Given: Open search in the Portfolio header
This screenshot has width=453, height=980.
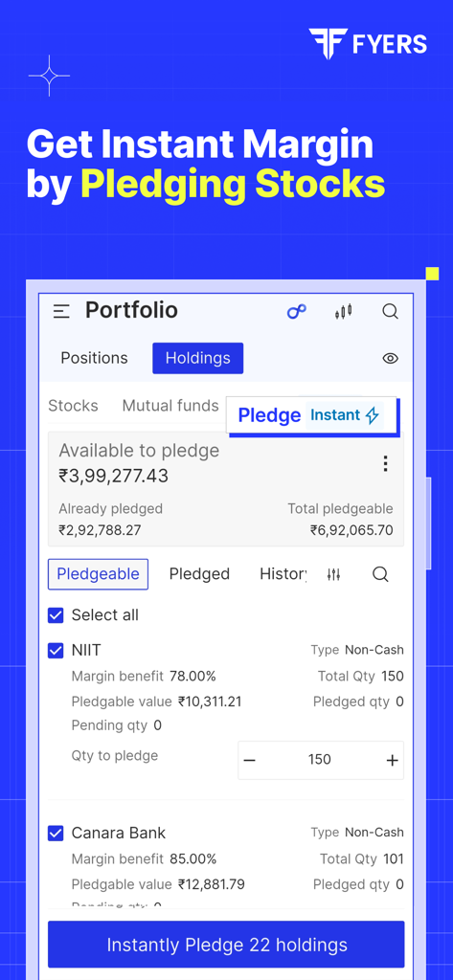Looking at the screenshot, I should [391, 311].
